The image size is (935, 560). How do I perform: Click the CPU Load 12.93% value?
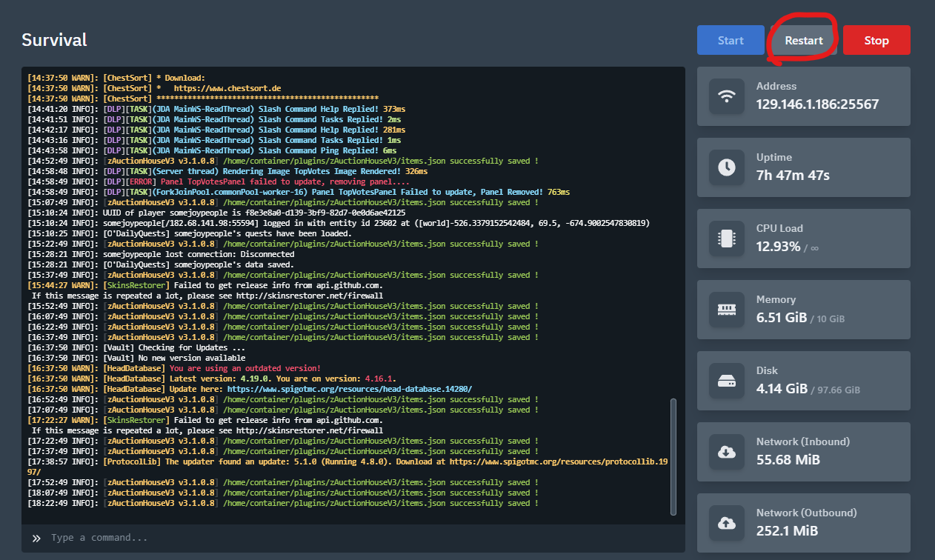[x=778, y=246]
